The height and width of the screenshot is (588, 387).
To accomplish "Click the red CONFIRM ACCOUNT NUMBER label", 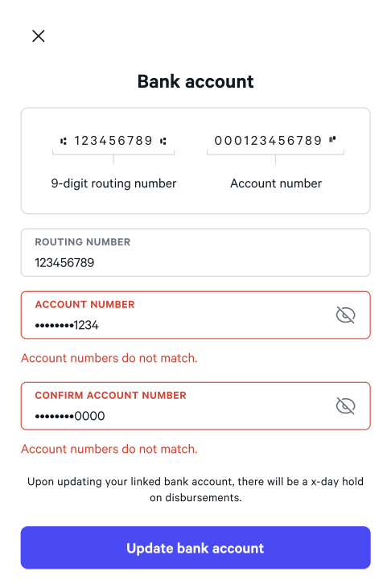I will click(110, 395).
